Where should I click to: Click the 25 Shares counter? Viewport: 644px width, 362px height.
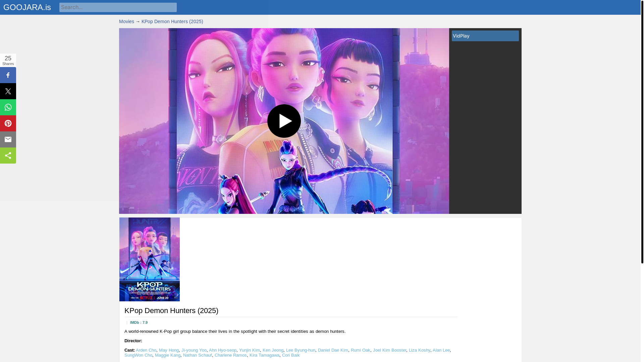pos(8,60)
